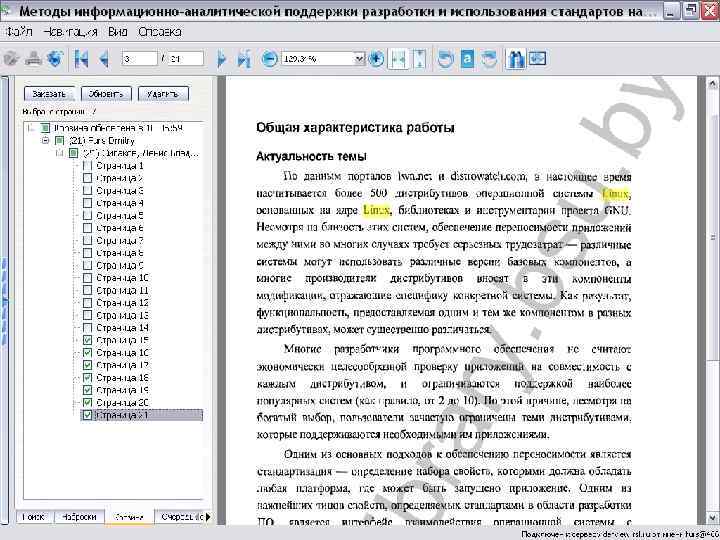The image size is (720, 540).
Task: Open the Навигация menu
Action: [70, 32]
